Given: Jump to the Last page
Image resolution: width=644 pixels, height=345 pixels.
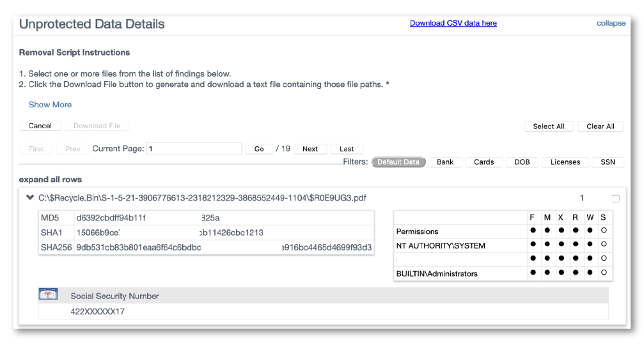Looking at the screenshot, I should click(347, 149).
